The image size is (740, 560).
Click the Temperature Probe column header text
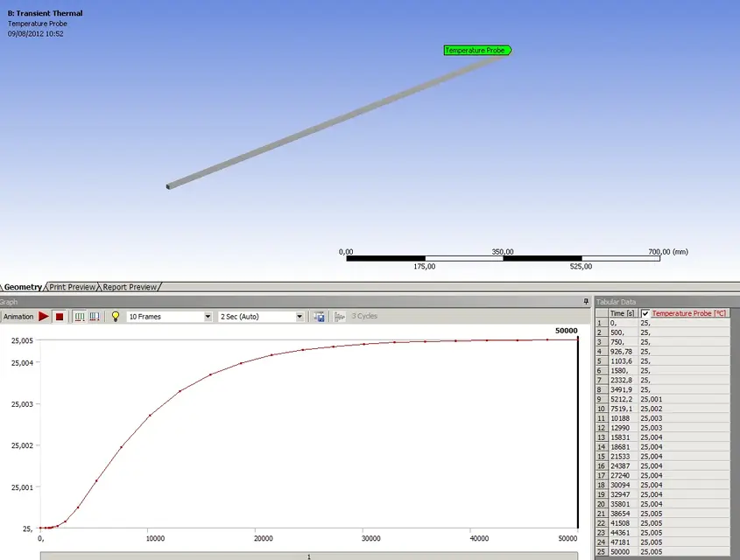point(689,313)
